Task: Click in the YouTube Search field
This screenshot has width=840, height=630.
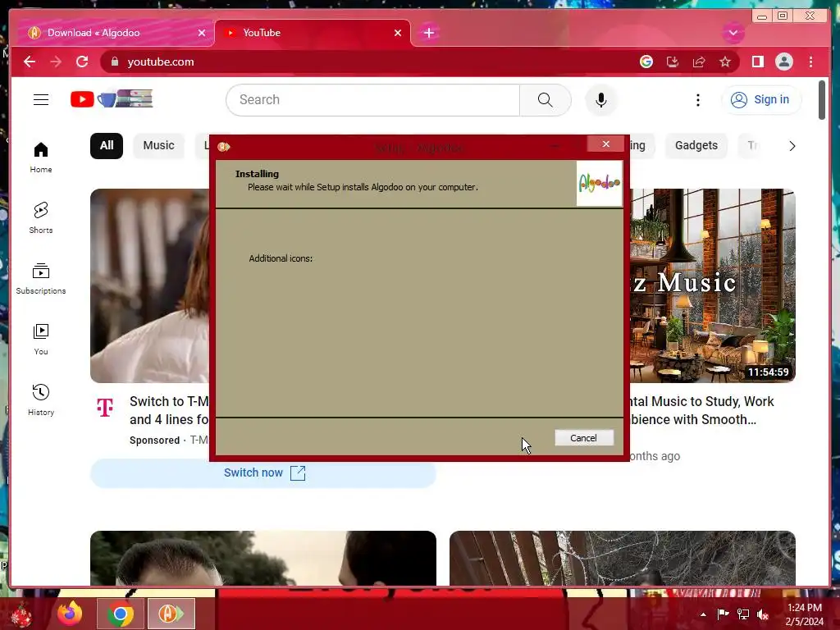Action: coord(373,99)
